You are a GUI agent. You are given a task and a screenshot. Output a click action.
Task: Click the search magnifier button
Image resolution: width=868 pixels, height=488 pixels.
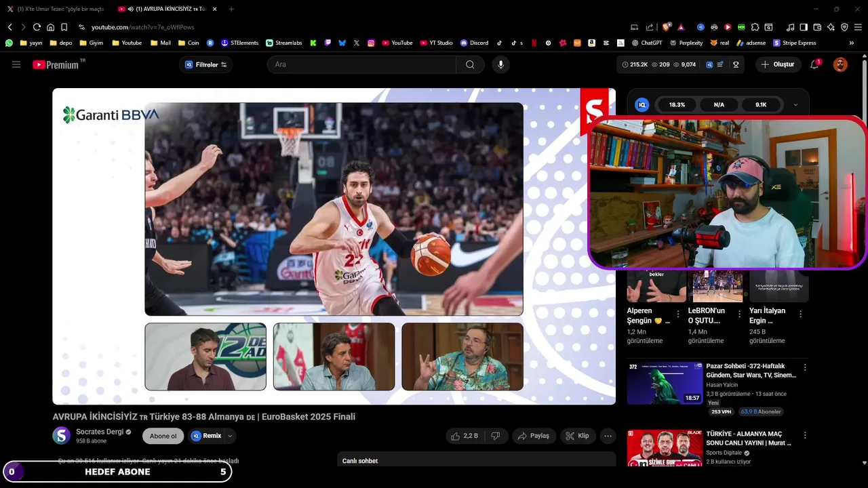(470, 64)
